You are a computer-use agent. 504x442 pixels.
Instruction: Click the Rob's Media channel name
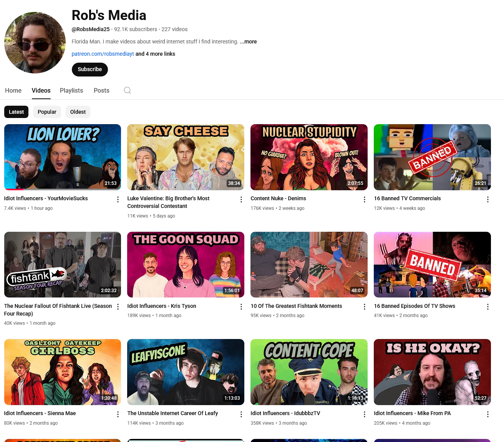click(x=109, y=15)
